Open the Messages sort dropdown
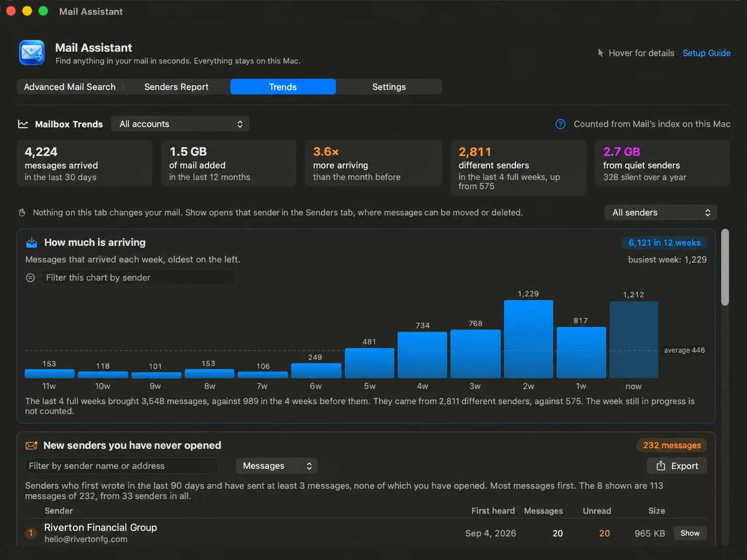Screen dimensions: 747x560 (277, 466)
